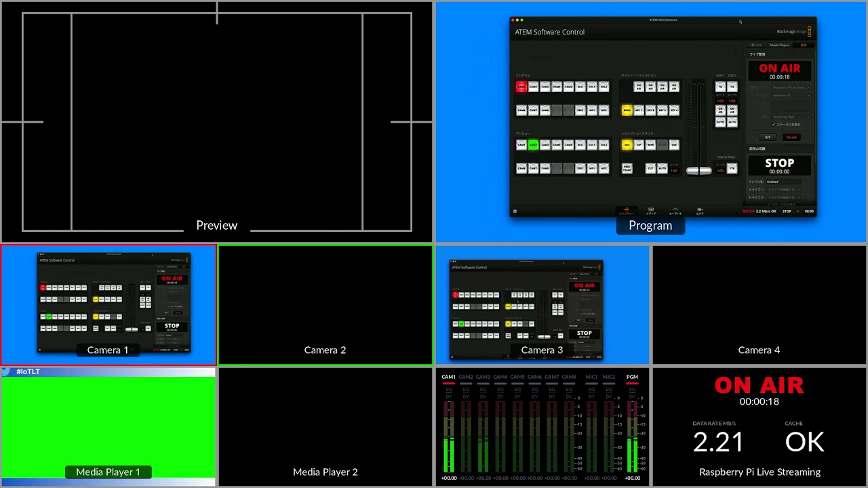Screen dimensions: 868x488
Task: Click the T-bar transition fader handle
Action: click(x=699, y=171)
